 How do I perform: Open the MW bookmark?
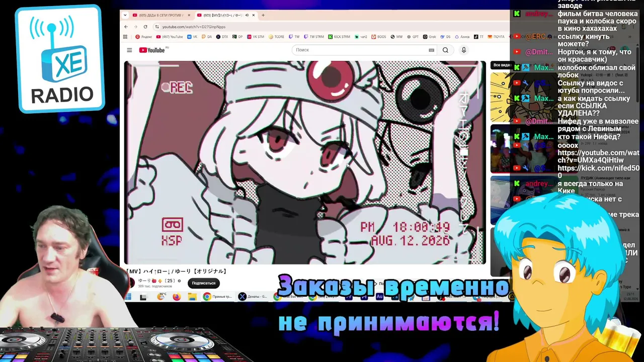pos(396,37)
